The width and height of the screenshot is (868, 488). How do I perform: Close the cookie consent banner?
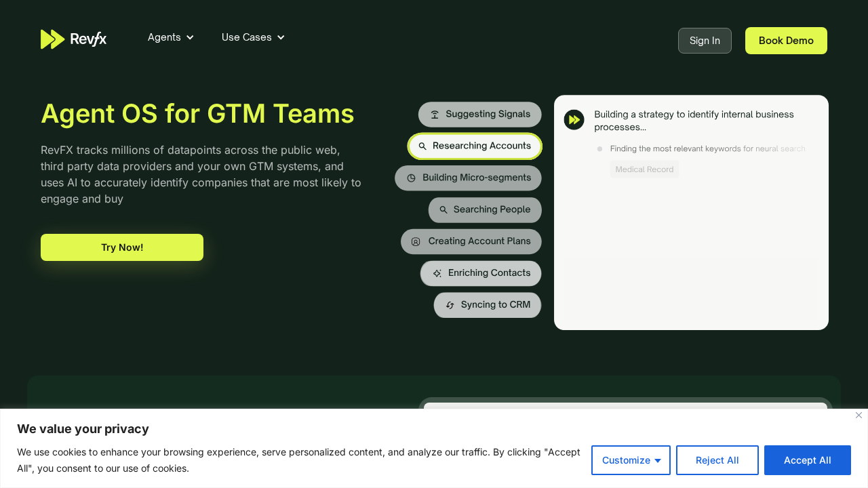859,415
